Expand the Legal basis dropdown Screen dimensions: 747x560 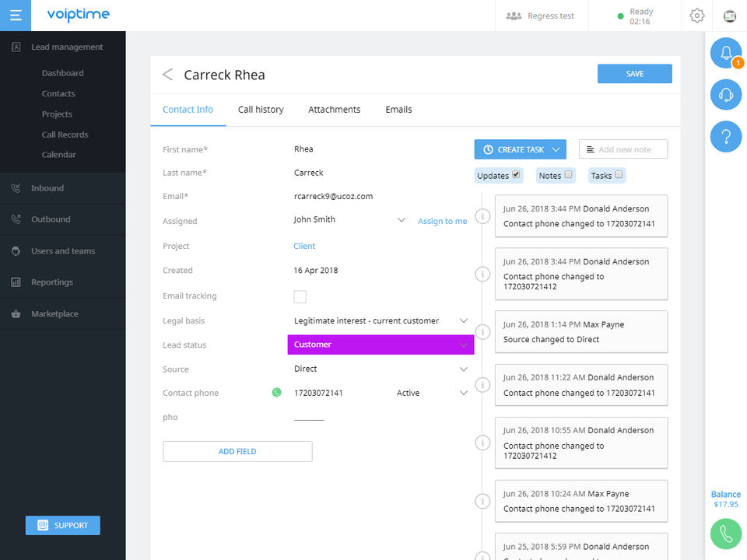(464, 320)
